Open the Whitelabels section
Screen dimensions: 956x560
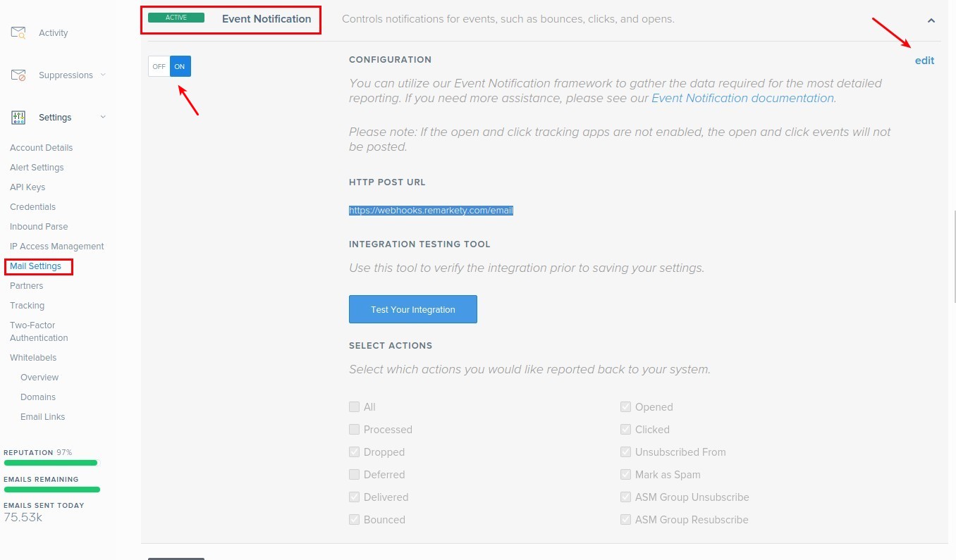33,358
